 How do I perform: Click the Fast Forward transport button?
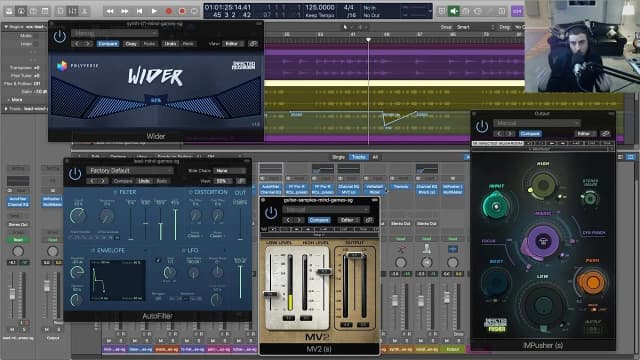coord(124,11)
